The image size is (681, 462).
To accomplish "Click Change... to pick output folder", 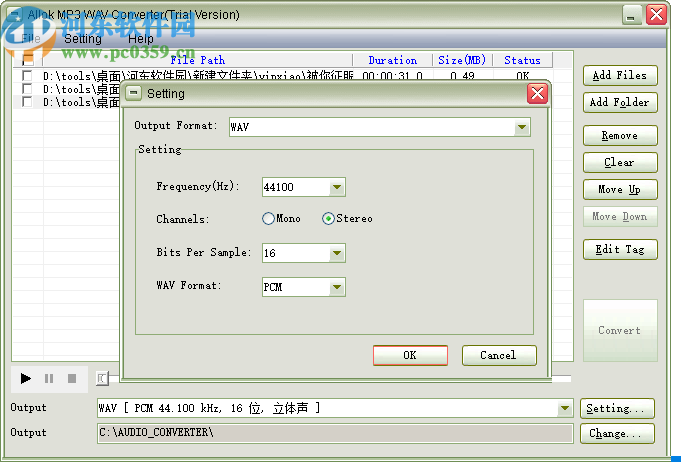I will 617,433.
